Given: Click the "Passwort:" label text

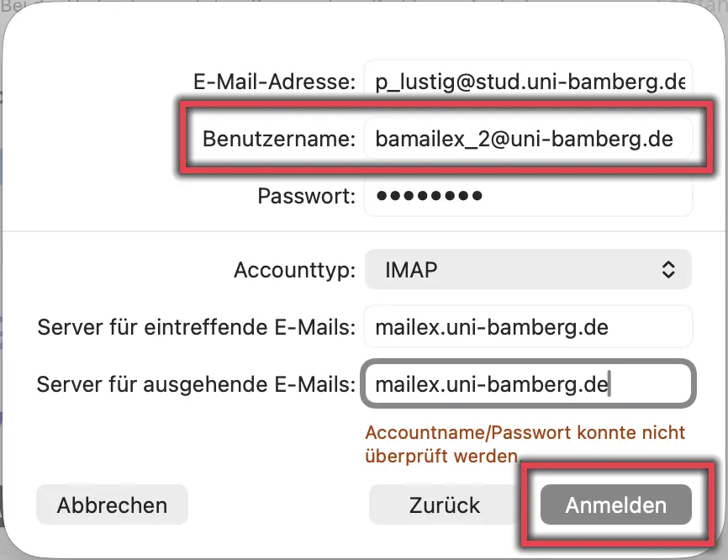Looking at the screenshot, I should (307, 196).
